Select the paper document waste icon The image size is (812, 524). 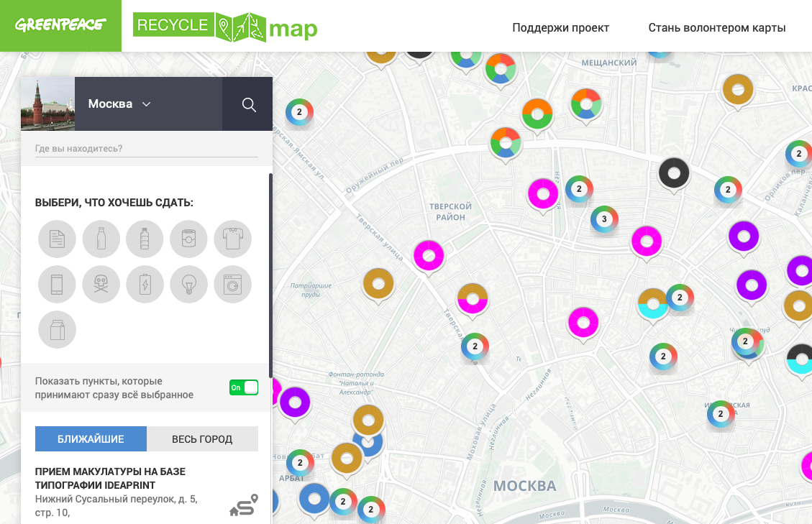(57, 239)
